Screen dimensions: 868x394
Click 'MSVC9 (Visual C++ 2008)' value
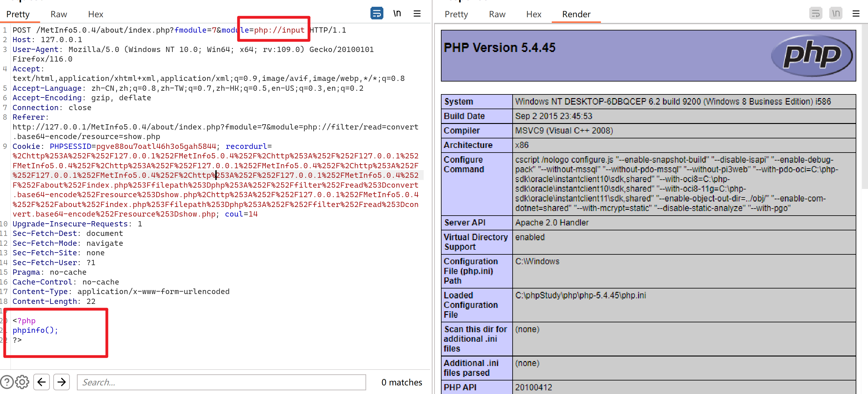click(564, 130)
